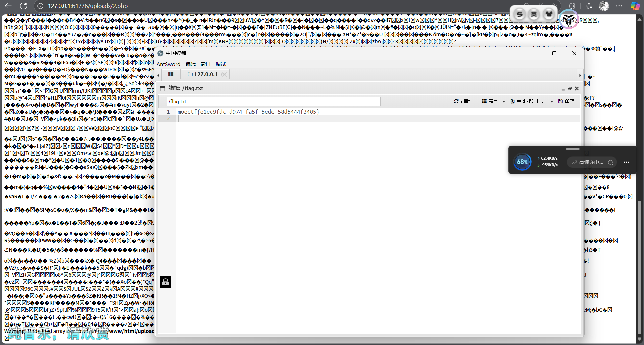Toggle the read-only padlock in the editor

click(x=165, y=282)
